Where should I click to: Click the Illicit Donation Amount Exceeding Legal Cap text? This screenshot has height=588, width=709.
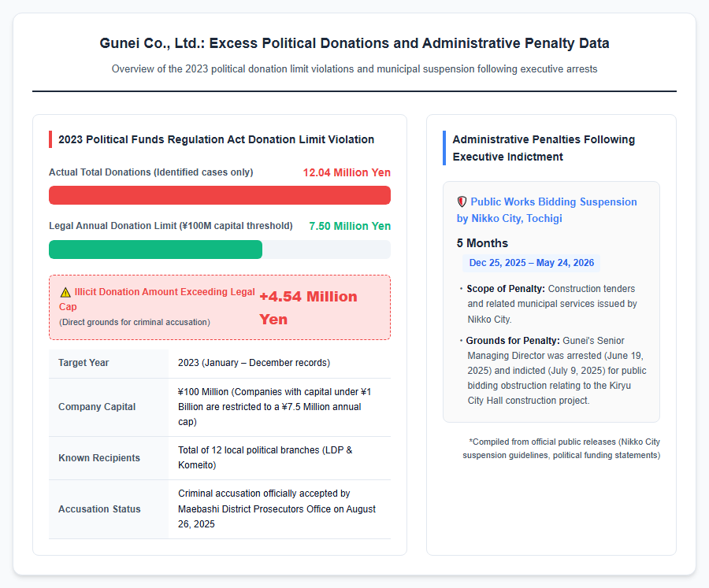(157, 299)
